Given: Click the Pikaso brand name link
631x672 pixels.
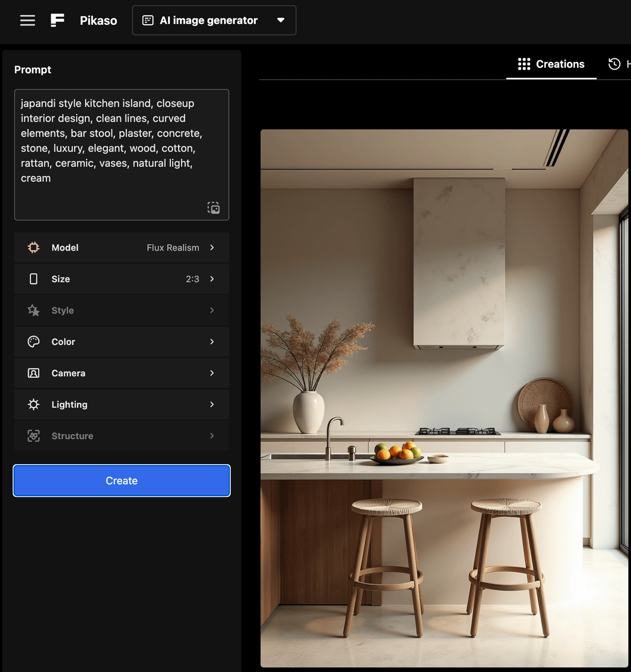Looking at the screenshot, I should tap(98, 21).
